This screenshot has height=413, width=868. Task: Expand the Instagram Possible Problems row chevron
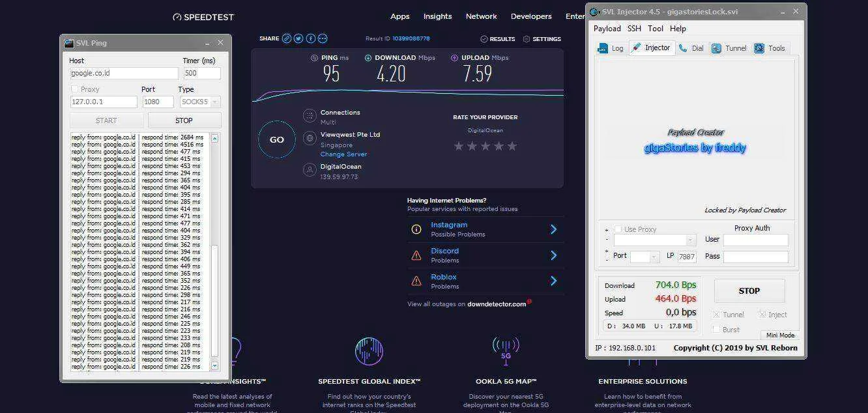point(553,229)
